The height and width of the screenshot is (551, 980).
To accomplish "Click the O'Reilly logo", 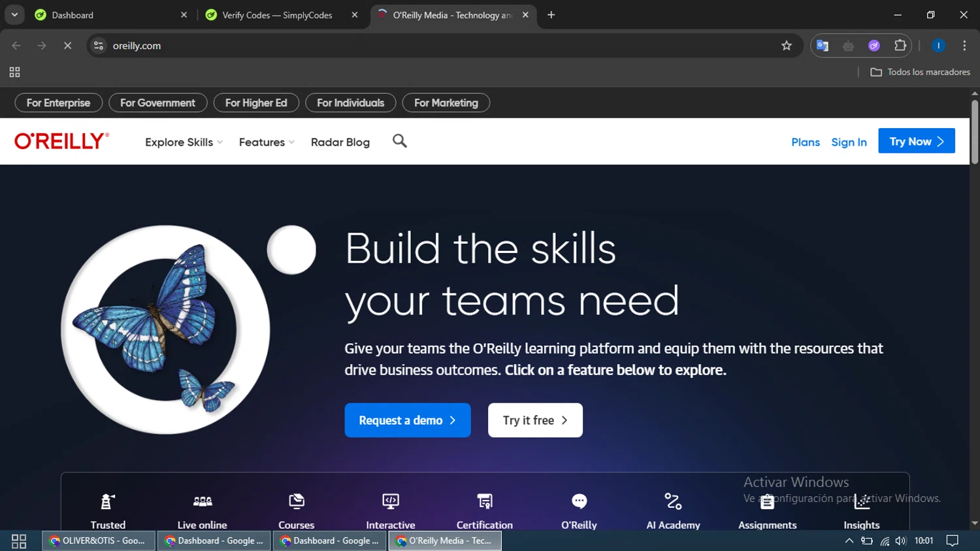I will tap(62, 141).
